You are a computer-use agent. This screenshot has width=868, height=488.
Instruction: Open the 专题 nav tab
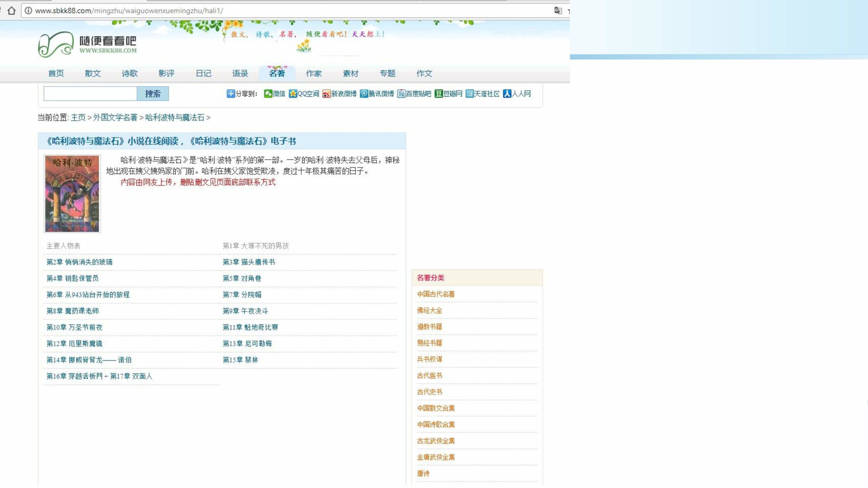[x=388, y=74]
